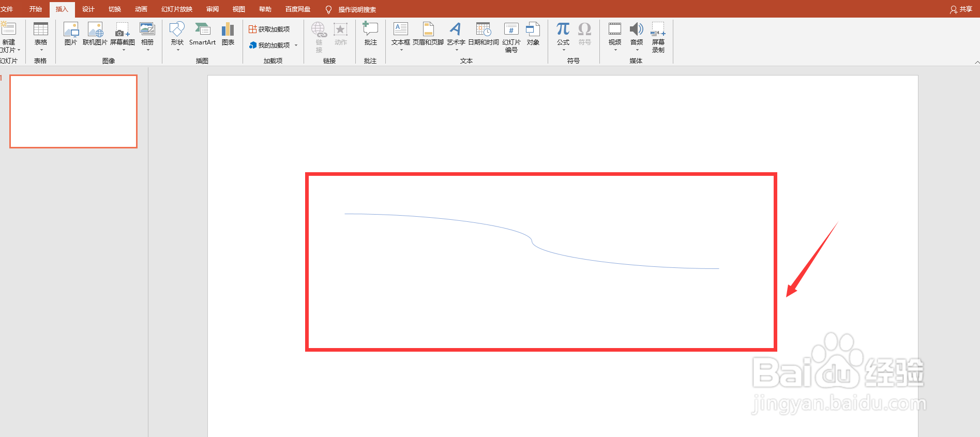Screen dimensions: 980x437
Task: Click the Link (链接) icon
Action: [x=319, y=29]
